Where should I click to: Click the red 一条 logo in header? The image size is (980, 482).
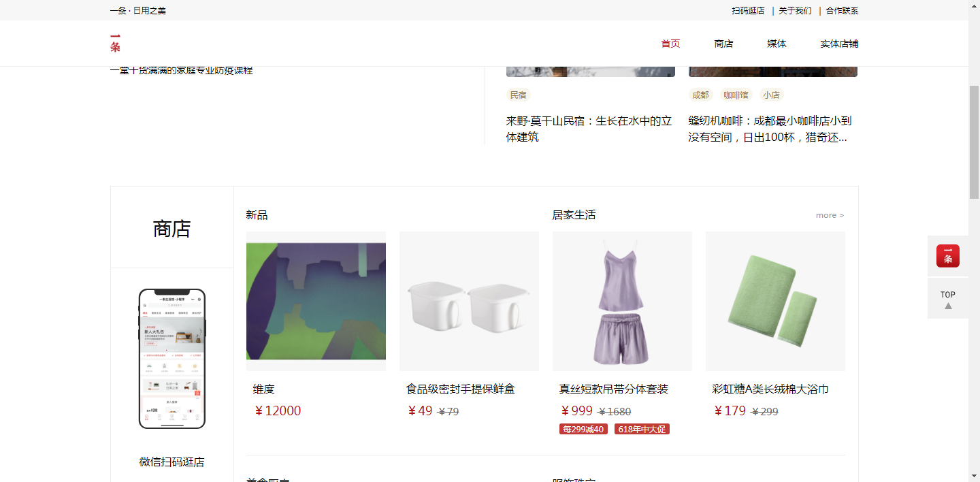[115, 43]
